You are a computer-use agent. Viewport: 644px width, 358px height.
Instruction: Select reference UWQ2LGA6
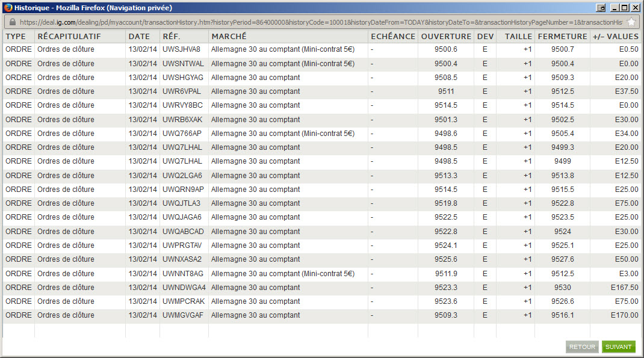coord(182,176)
